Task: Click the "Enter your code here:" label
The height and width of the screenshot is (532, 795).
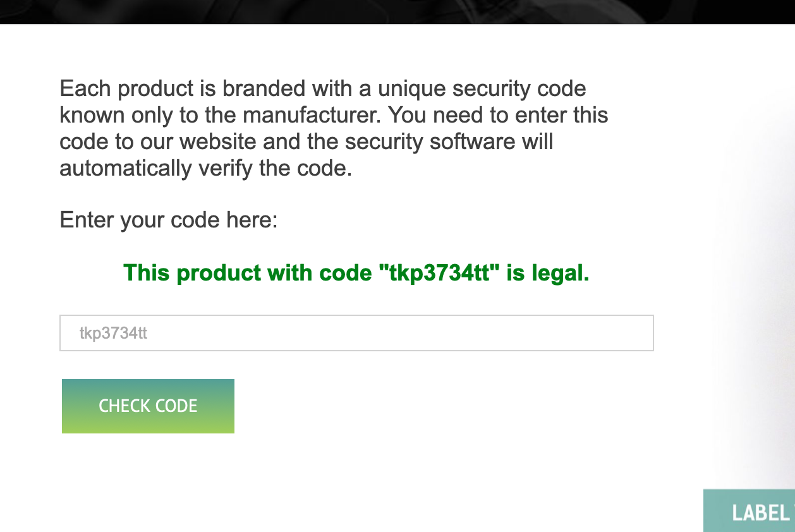Action: (x=169, y=221)
